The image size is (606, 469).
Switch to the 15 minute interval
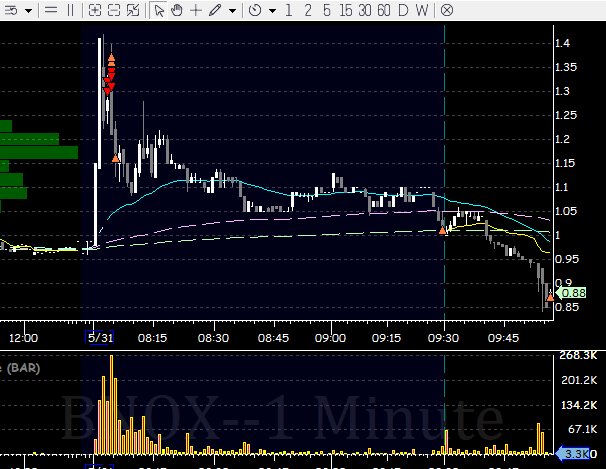346,10
